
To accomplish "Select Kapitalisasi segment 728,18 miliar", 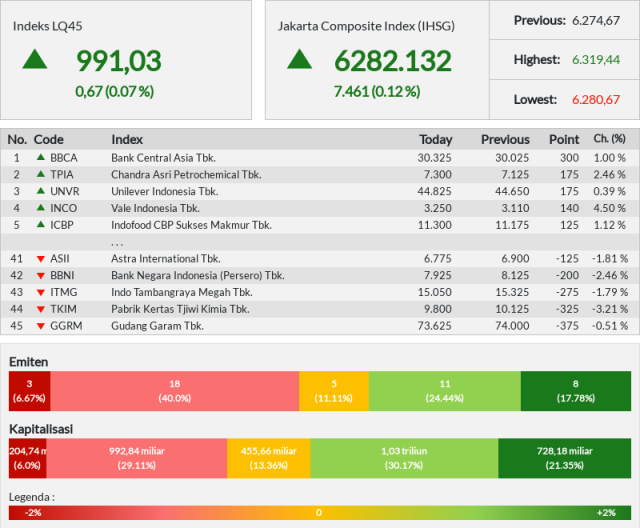I will coord(564,458).
